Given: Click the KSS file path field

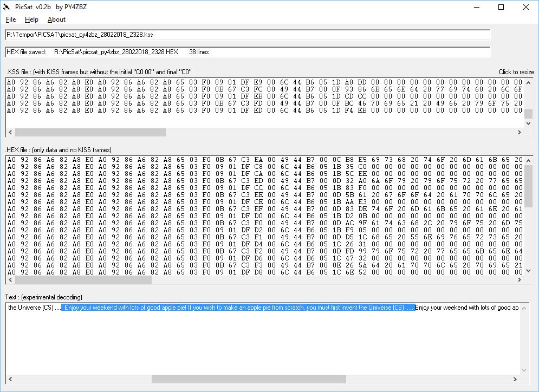Looking at the screenshot, I should tap(248, 35).
